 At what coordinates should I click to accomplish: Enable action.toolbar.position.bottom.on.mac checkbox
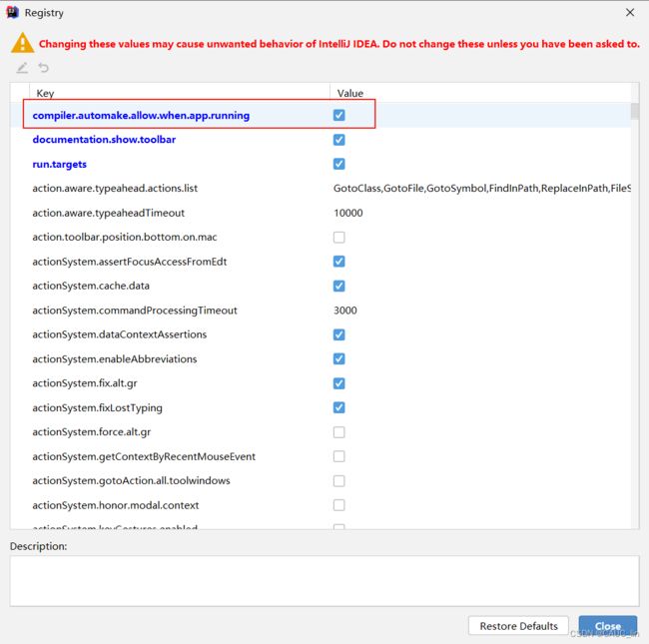coord(339,238)
